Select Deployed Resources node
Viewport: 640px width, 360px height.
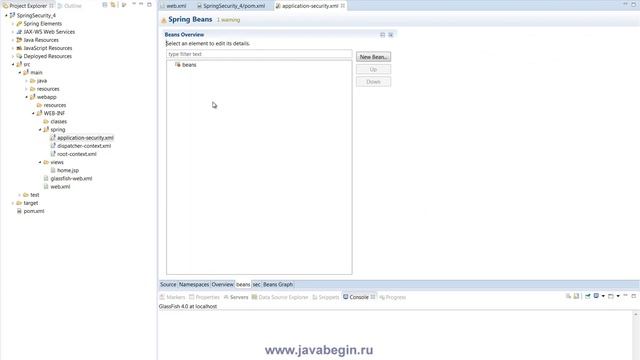pyautogui.click(x=47, y=56)
